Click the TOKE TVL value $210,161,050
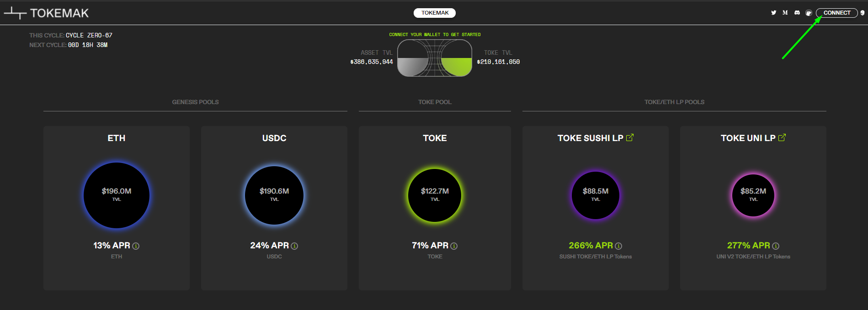Image resolution: width=868 pixels, height=310 pixels. point(498,62)
